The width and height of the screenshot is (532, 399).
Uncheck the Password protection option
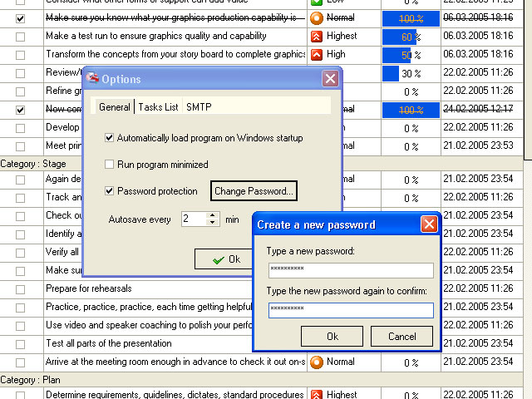click(110, 191)
